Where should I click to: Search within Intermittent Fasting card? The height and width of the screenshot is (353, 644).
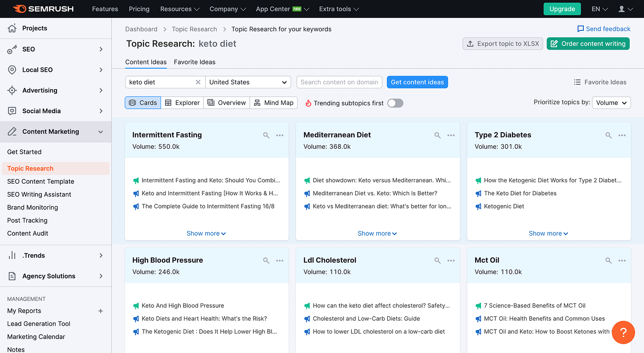[266, 135]
